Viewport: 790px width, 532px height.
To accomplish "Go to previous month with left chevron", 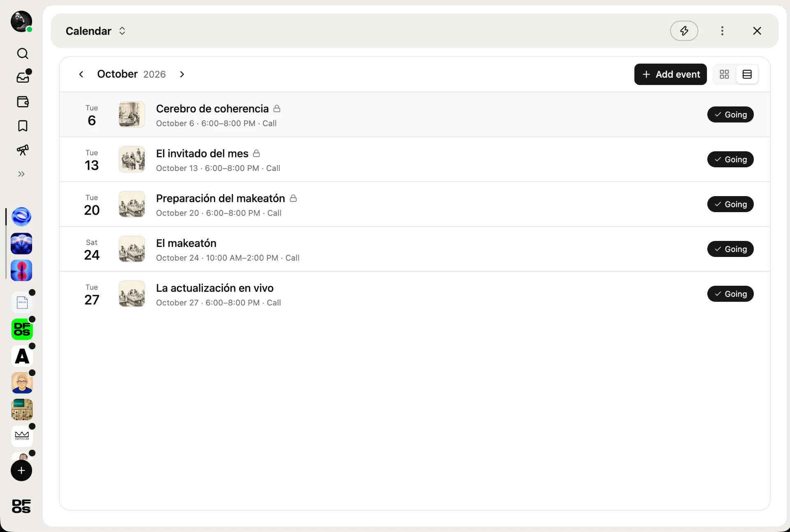I will tap(81, 74).
